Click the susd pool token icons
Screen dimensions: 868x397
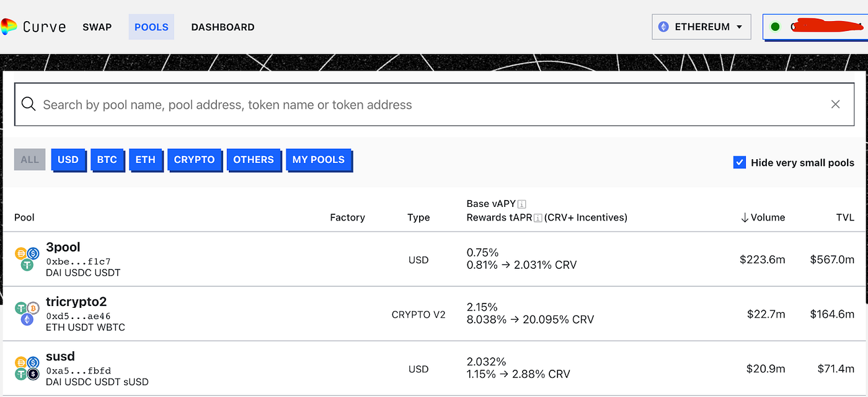tap(27, 368)
